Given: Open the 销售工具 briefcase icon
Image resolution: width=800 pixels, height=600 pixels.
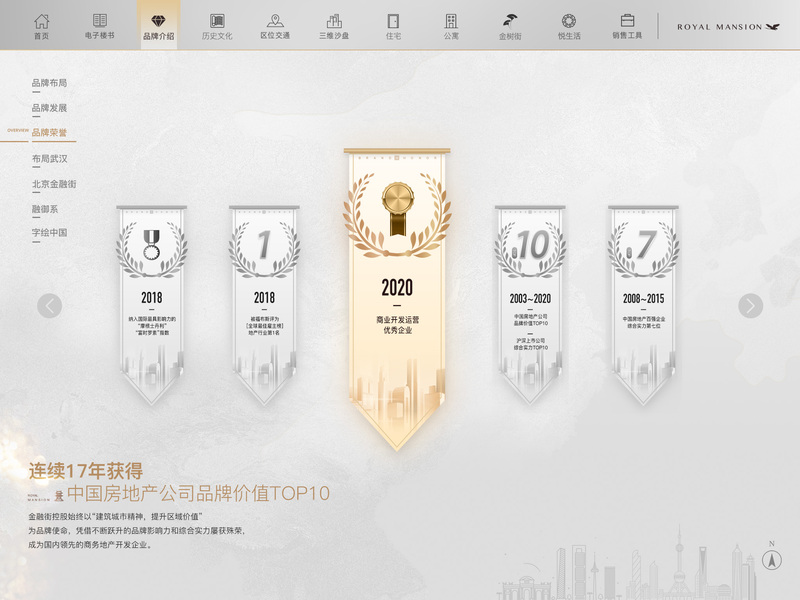Looking at the screenshot, I should [x=627, y=27].
